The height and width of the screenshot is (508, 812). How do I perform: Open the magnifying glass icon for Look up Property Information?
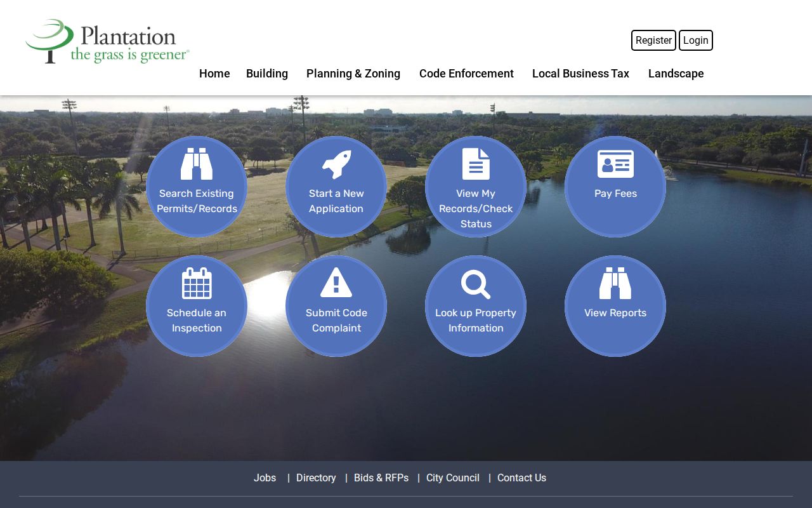476,284
